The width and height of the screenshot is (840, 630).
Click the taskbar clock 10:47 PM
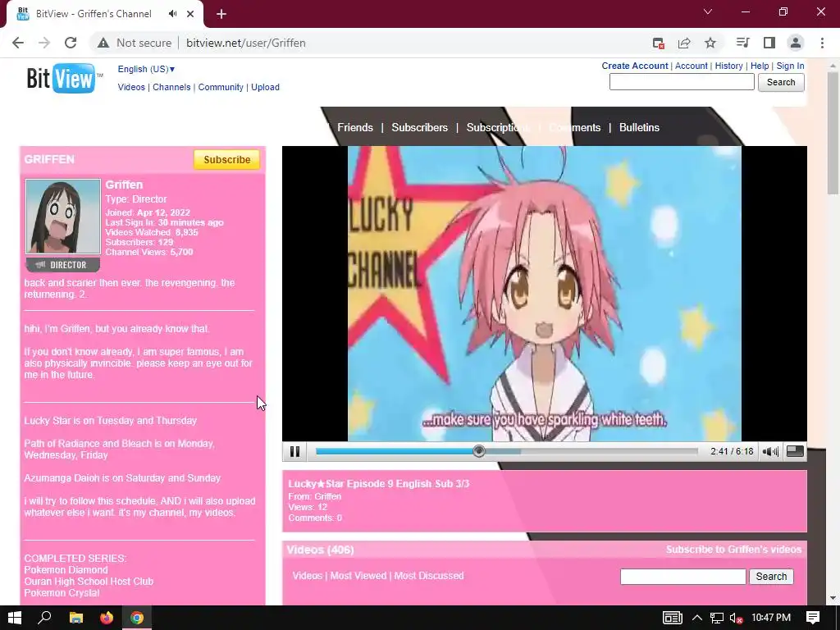(x=771, y=618)
